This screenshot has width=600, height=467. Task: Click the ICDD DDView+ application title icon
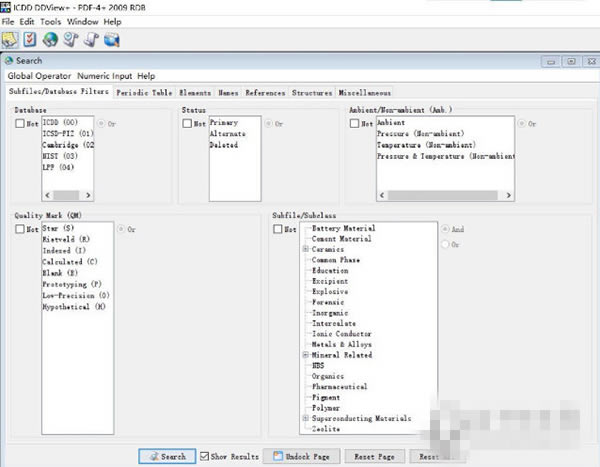[x=7, y=7]
